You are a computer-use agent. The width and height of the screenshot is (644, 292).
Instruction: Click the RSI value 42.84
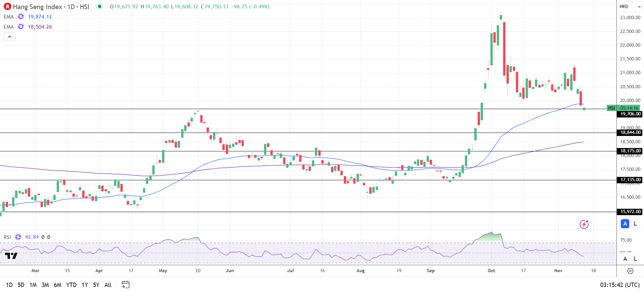click(x=32, y=237)
